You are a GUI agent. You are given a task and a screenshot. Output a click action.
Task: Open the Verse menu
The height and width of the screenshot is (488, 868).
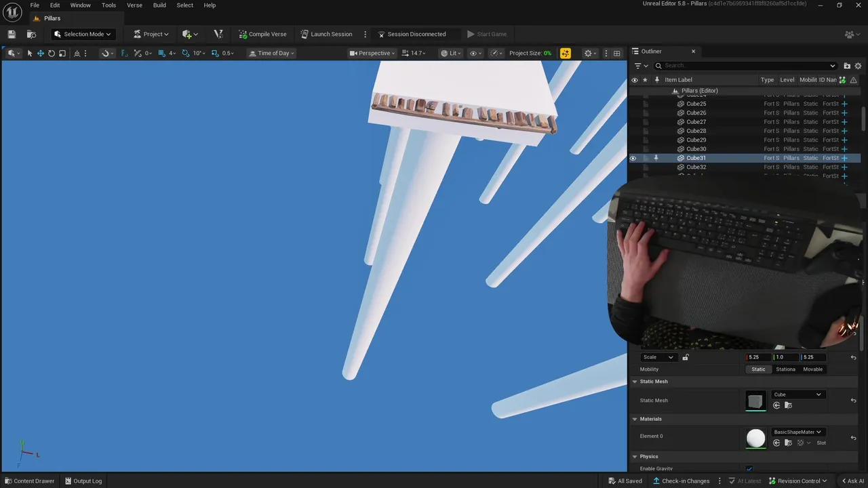(134, 5)
